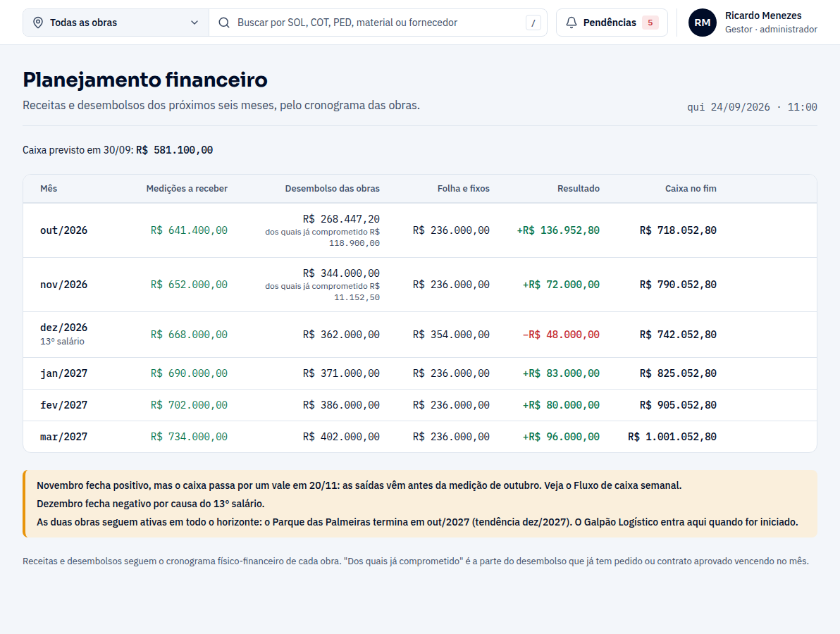Click the R$ 652.000,00 medições value
Screen dimensions: 840x634
[189, 285]
